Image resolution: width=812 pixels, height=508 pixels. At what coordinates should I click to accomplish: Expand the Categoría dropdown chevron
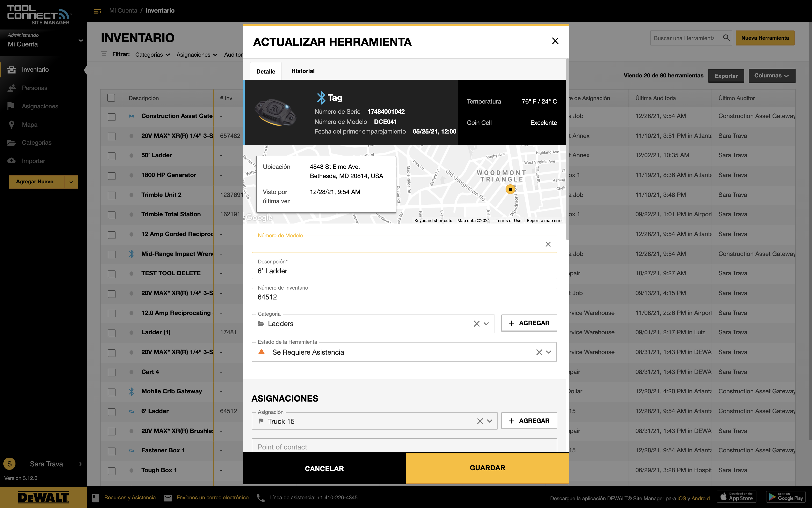(x=486, y=324)
